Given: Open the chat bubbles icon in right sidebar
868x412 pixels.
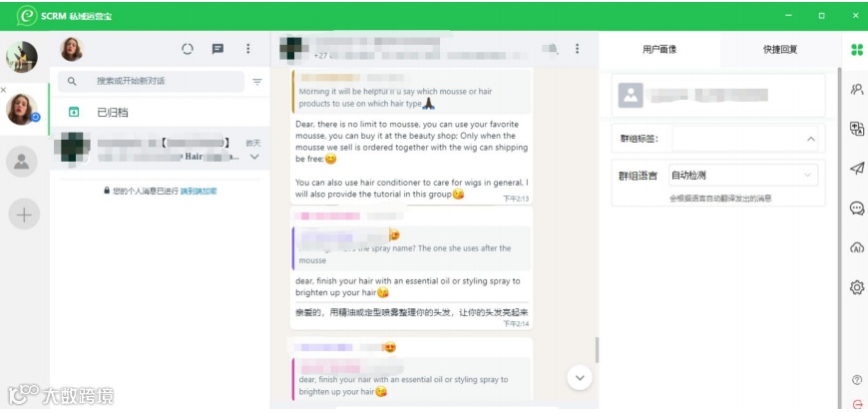Looking at the screenshot, I should (x=856, y=208).
